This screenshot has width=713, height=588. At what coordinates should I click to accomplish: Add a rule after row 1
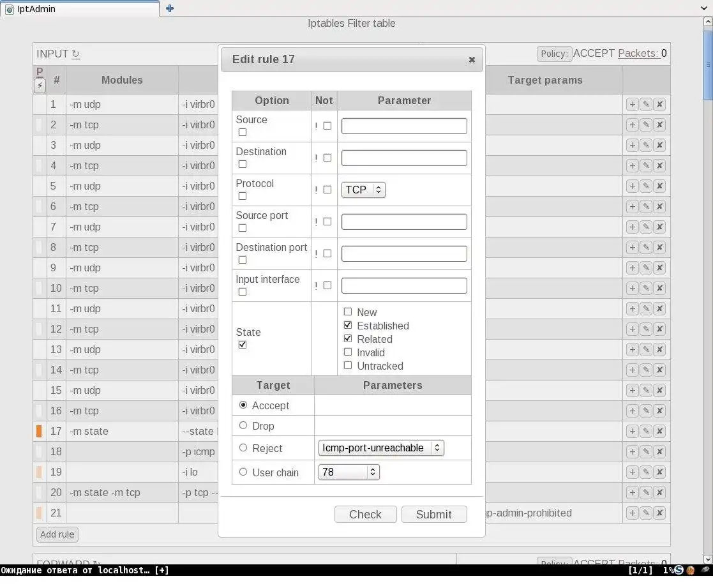click(632, 104)
